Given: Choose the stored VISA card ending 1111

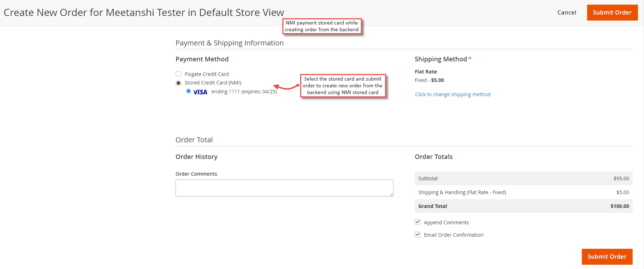Looking at the screenshot, I should click(x=188, y=91).
